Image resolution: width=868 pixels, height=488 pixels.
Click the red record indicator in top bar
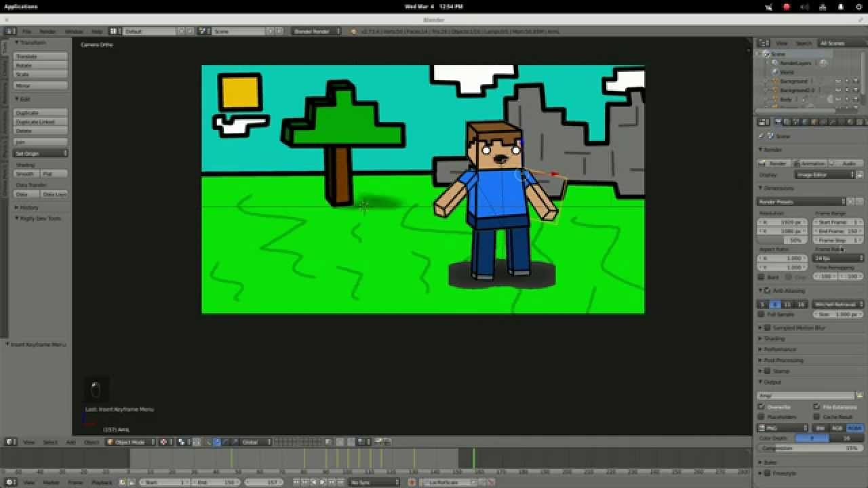point(787,6)
